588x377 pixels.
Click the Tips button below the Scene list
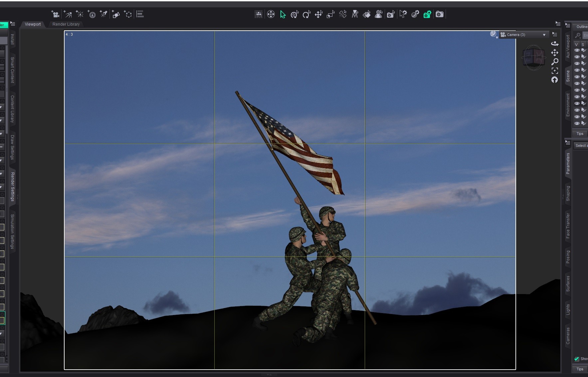click(580, 134)
